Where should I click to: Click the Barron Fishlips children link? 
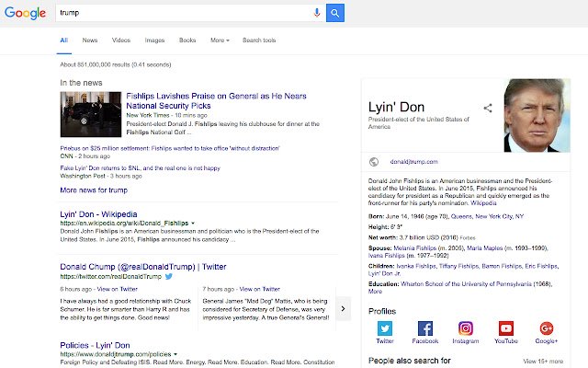pos(502,266)
